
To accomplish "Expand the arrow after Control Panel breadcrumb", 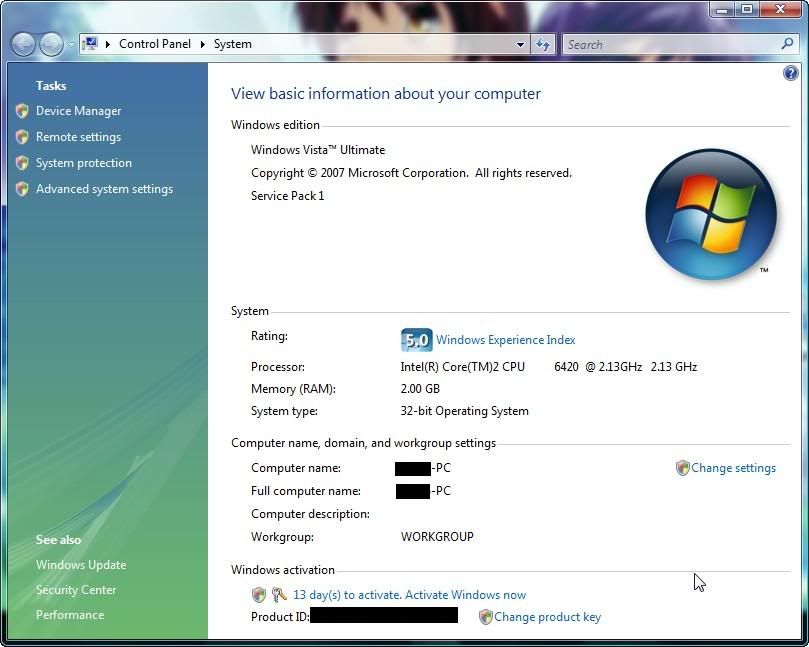I will (x=202, y=44).
